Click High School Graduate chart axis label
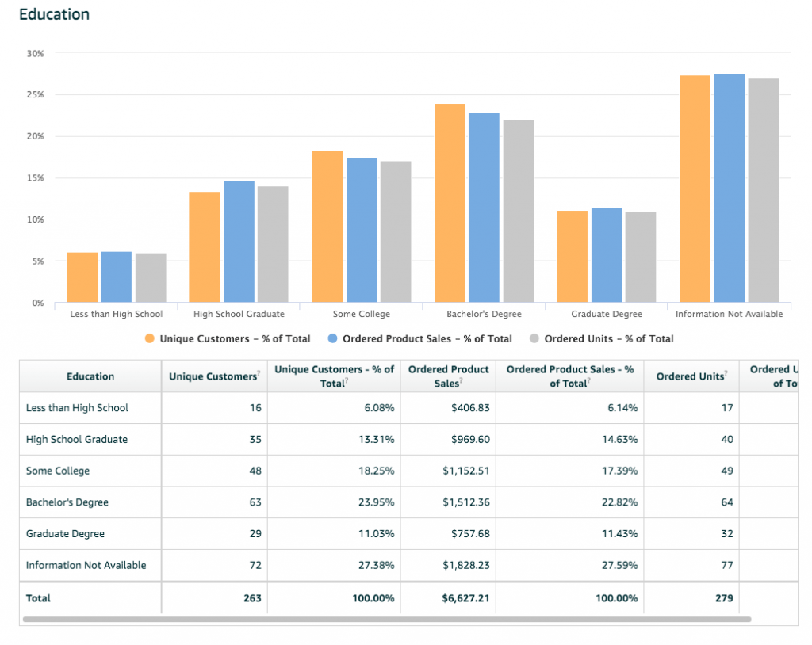The image size is (812, 645). click(x=239, y=314)
